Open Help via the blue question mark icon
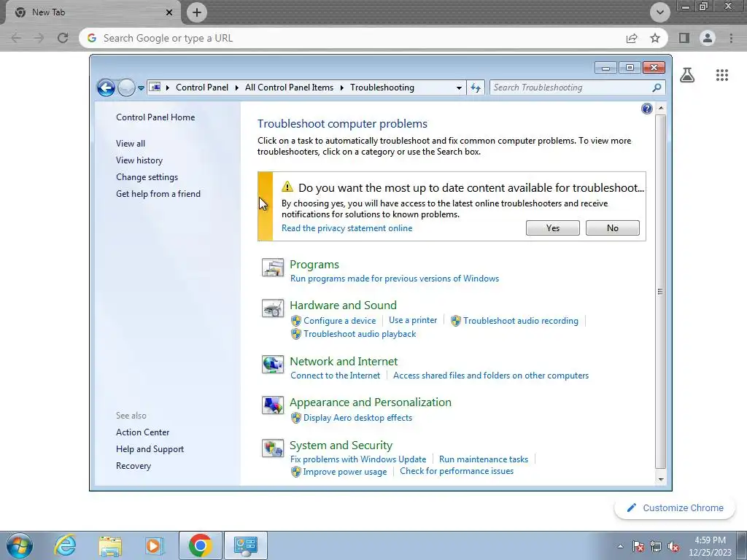The height and width of the screenshot is (560, 747). 646,109
